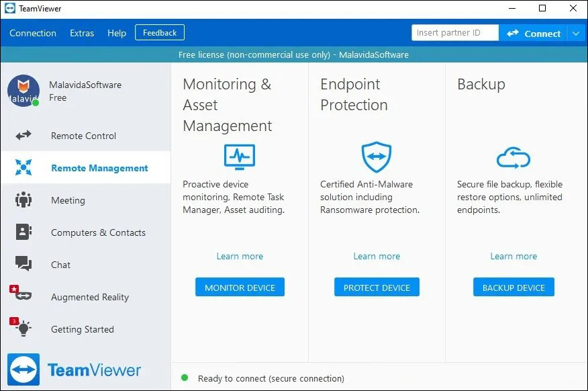The height and width of the screenshot is (391, 588).
Task: Click the Remote Control arrows icon
Action: [x=23, y=136]
